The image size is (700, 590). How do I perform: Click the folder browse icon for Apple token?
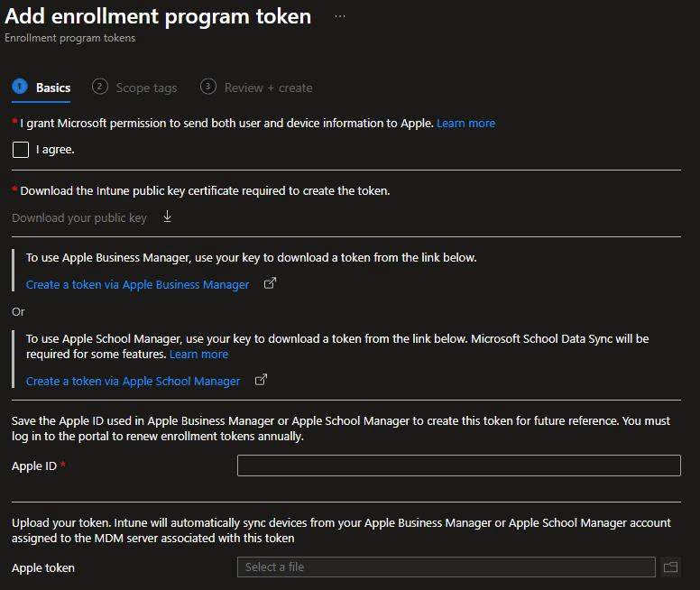[x=670, y=567]
